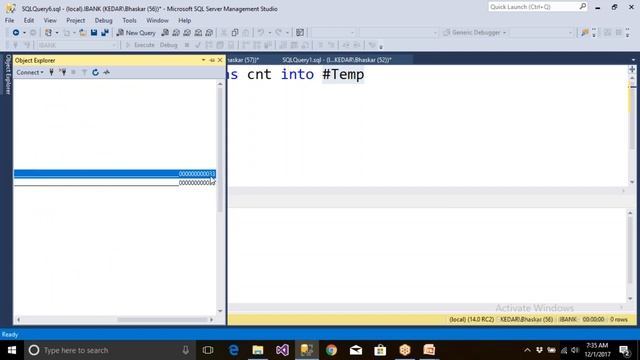Switch to the SQLQuery1.sql tab
Viewport: 640px width, 360px height.
point(337,60)
